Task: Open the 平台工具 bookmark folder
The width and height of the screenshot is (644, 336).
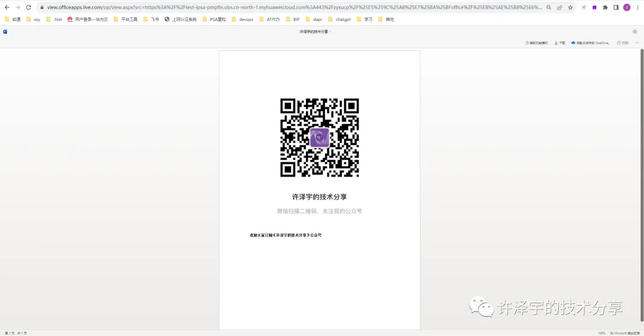Action: coord(126,19)
